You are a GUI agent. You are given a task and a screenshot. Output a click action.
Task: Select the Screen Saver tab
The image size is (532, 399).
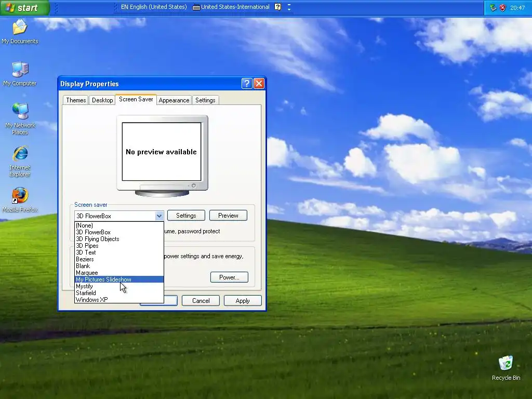136,99
